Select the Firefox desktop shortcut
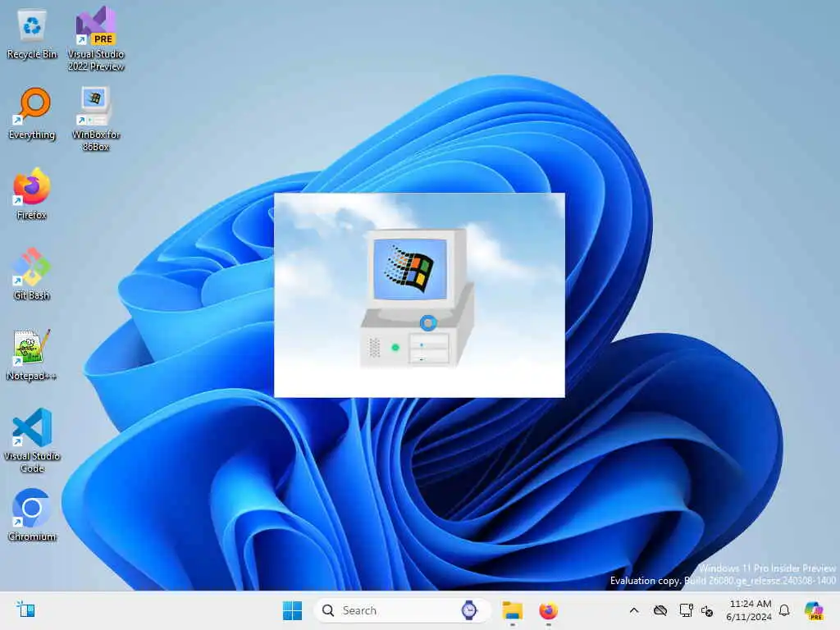Screen dimensions: 840x630 point(32,194)
